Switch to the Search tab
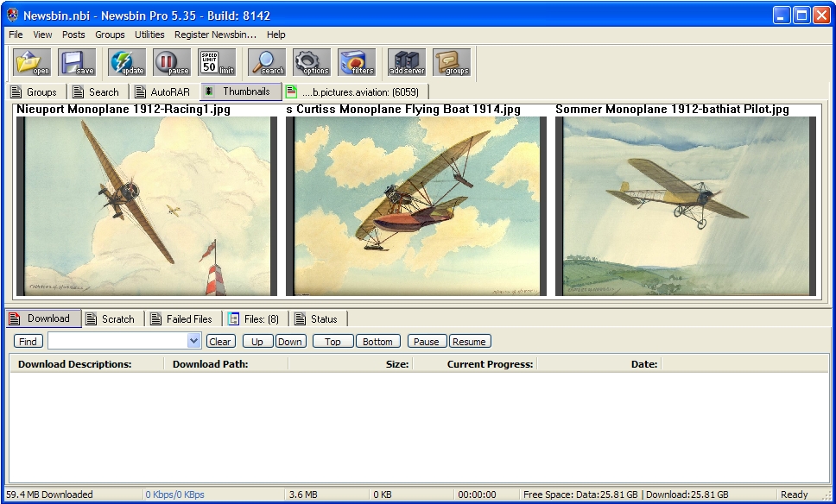The height and width of the screenshot is (504, 836). click(98, 92)
